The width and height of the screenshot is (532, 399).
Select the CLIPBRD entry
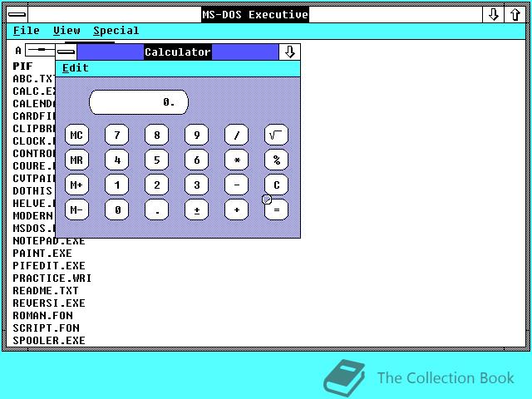click(33, 129)
